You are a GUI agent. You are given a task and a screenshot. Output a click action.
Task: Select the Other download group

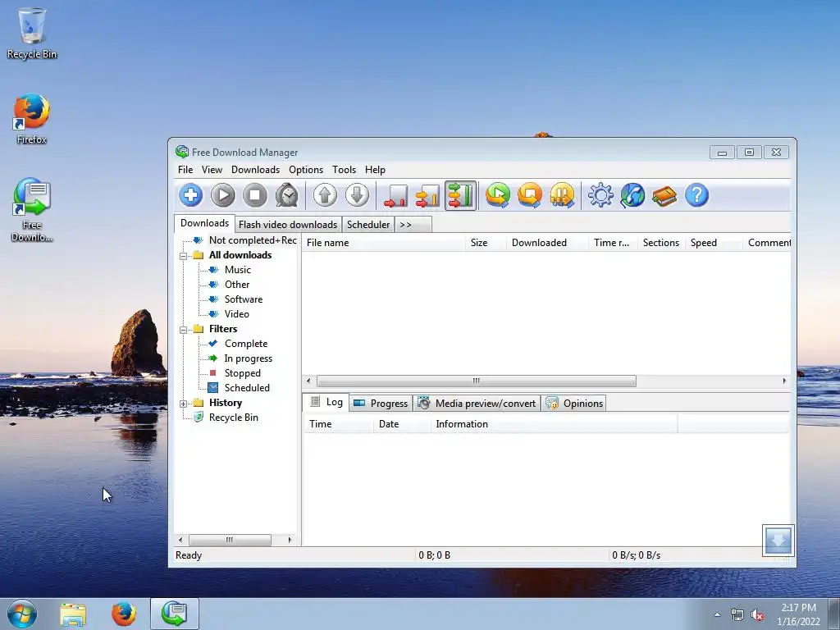click(237, 285)
